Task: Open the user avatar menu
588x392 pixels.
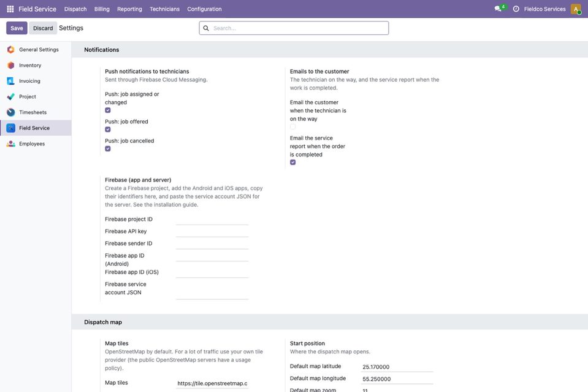Action: coord(576,9)
